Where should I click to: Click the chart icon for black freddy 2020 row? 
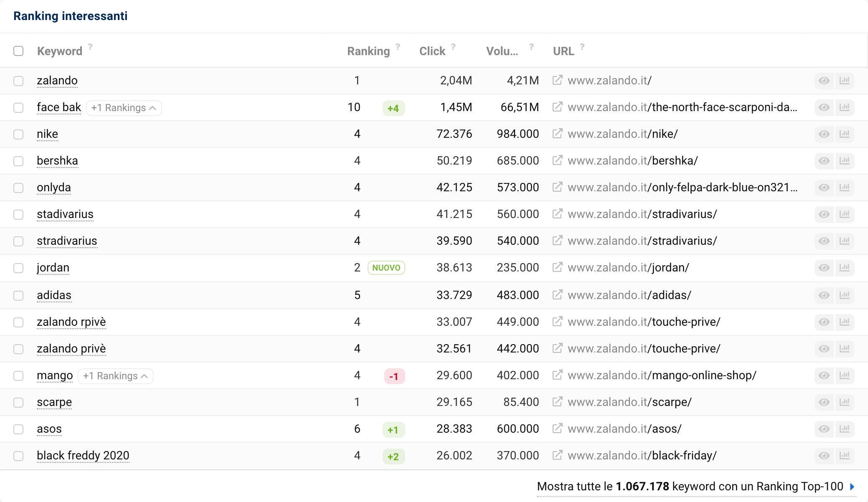pyautogui.click(x=845, y=455)
